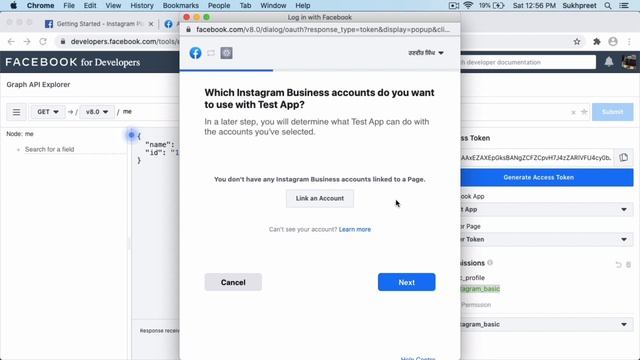640x360 pixels.
Task: Open Notification Center list icon
Action: point(624,5)
